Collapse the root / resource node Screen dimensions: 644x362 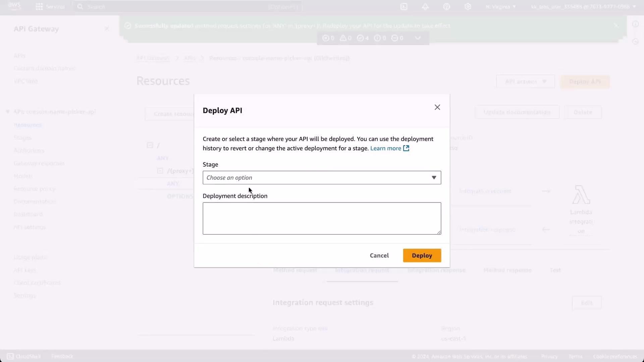(150, 145)
